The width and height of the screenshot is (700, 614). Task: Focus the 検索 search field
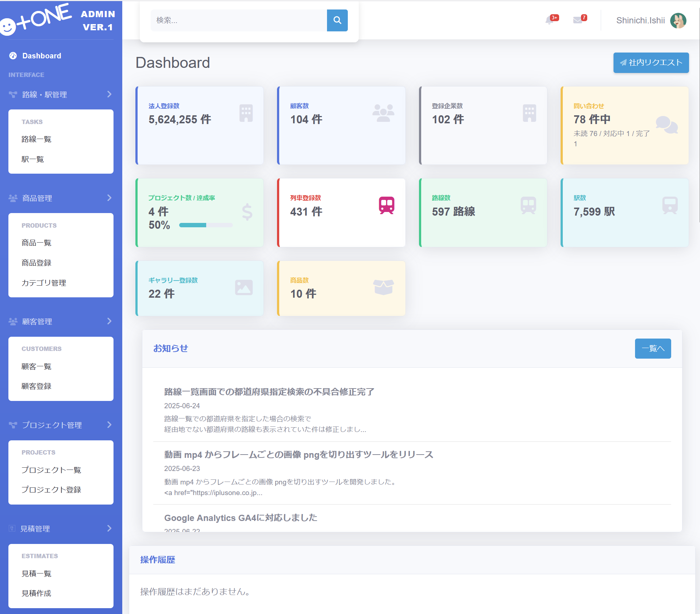239,20
